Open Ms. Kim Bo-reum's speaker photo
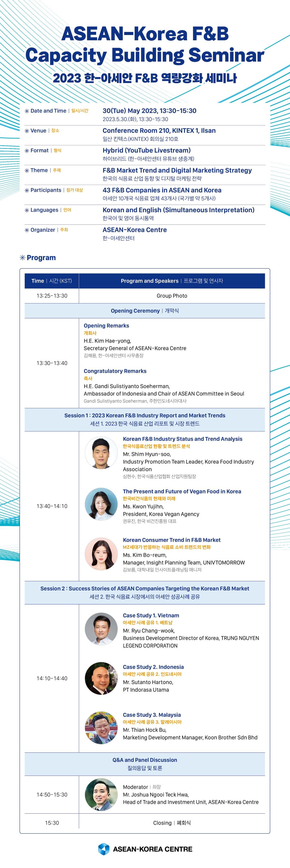The height and width of the screenshot is (868, 290). (x=101, y=554)
